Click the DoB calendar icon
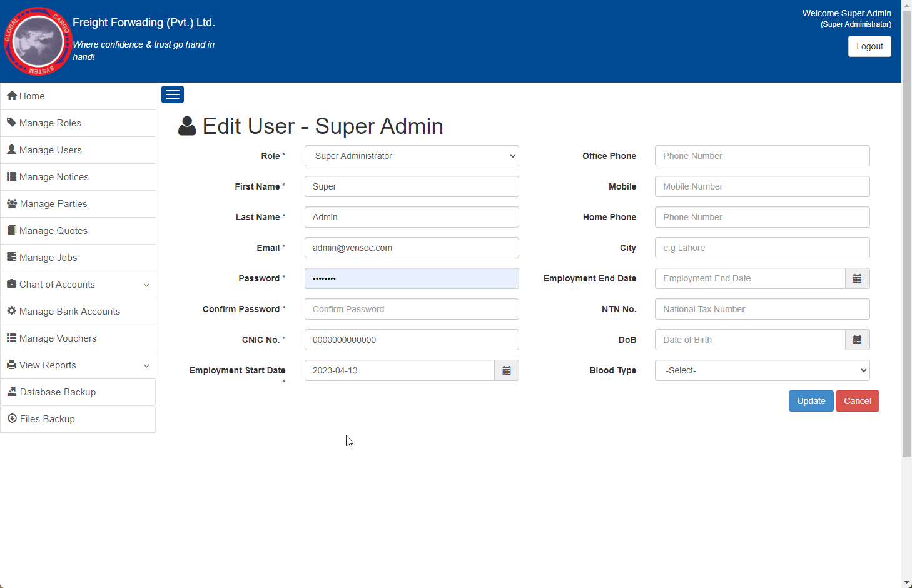This screenshot has width=912, height=588. click(x=857, y=340)
